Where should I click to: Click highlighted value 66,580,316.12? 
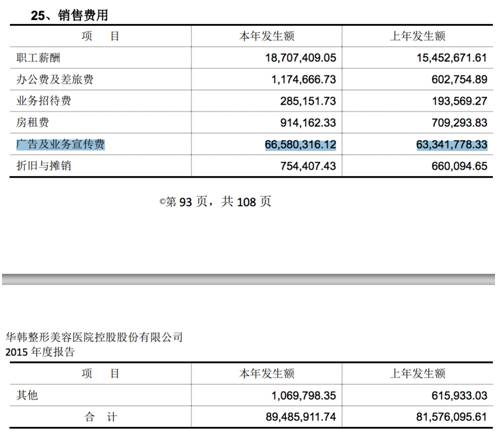point(300,144)
